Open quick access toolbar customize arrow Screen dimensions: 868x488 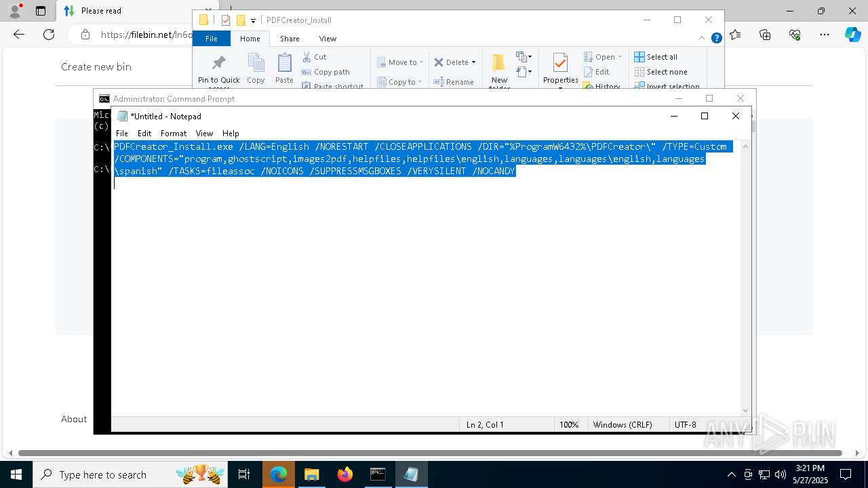253,21
